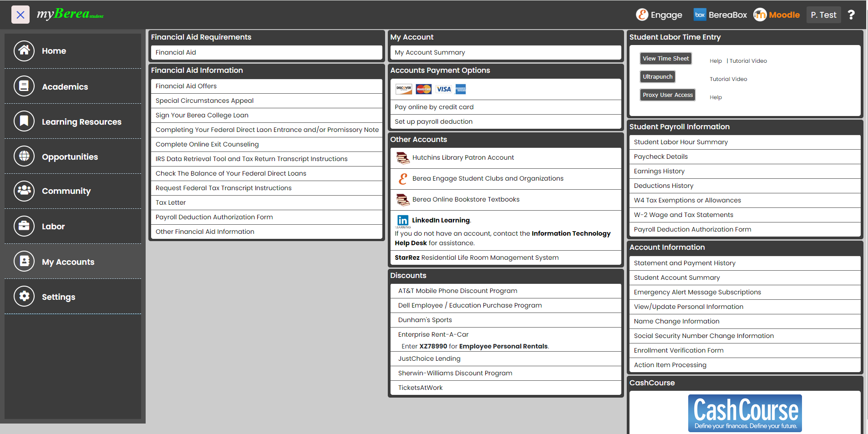Click the CashCourse banner image
The image size is (868, 434).
745,413
